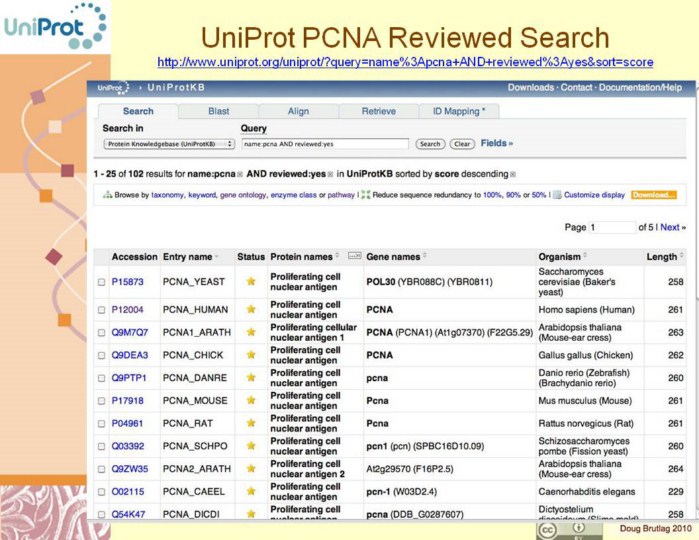Open the Search in database dropdown
This screenshot has width=699, height=540.
pos(168,144)
